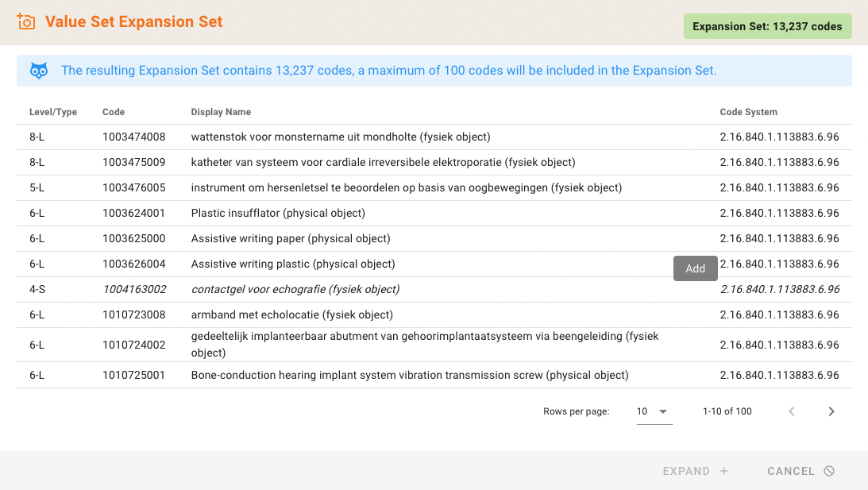Sort by Code column header

(114, 112)
